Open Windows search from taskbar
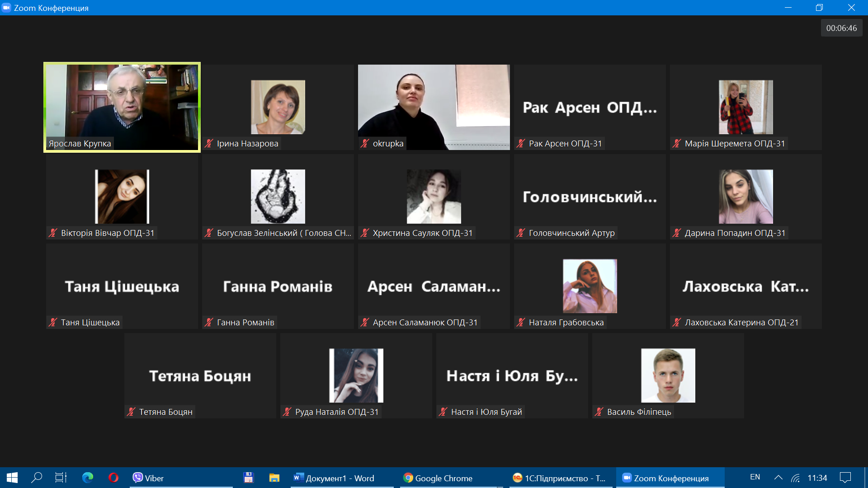868x488 pixels. coord(37,478)
